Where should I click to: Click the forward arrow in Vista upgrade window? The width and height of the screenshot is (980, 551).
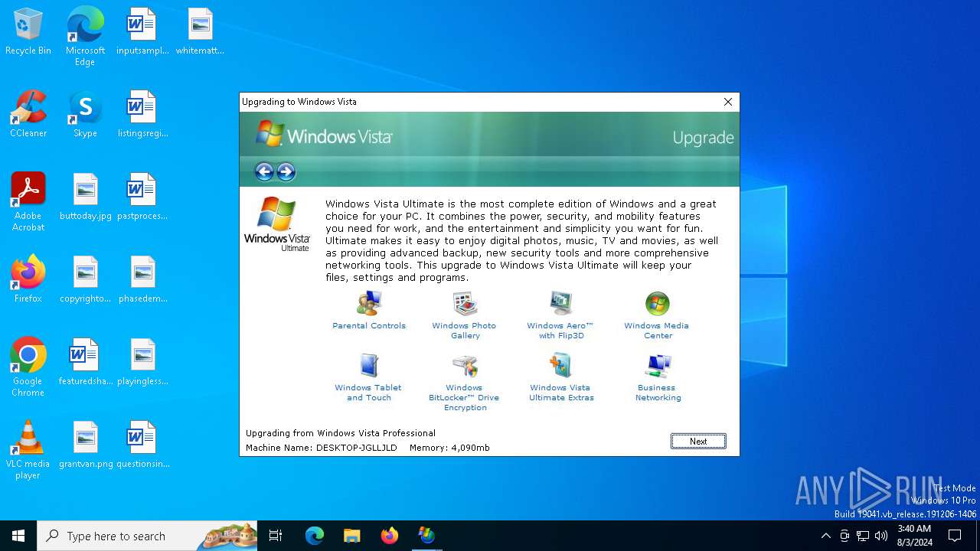286,171
